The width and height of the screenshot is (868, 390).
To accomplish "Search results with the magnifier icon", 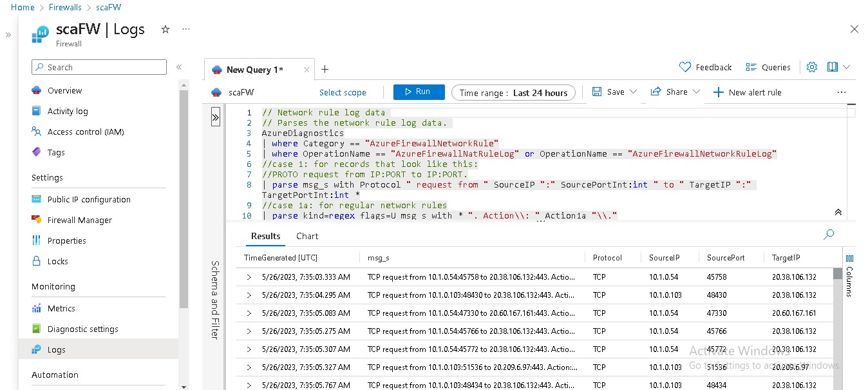I will pos(829,235).
